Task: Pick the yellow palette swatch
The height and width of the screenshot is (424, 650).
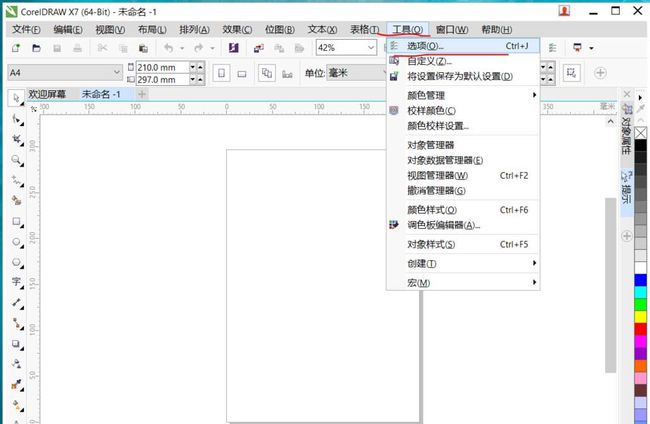Action: click(x=640, y=317)
